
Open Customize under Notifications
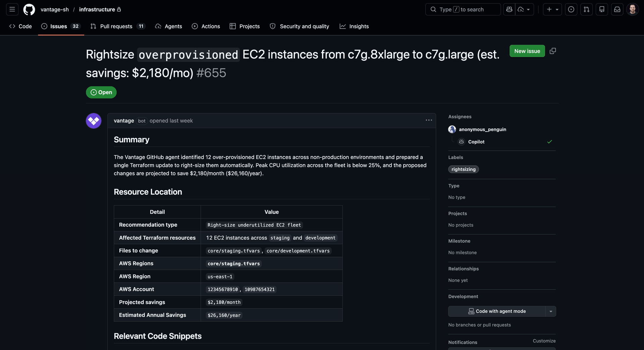[544, 341]
